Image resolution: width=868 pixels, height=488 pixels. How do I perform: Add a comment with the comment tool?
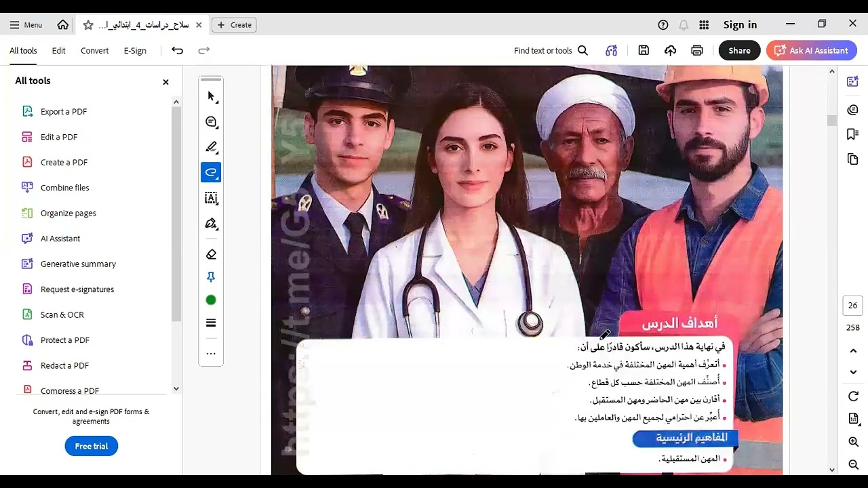pos(211,122)
